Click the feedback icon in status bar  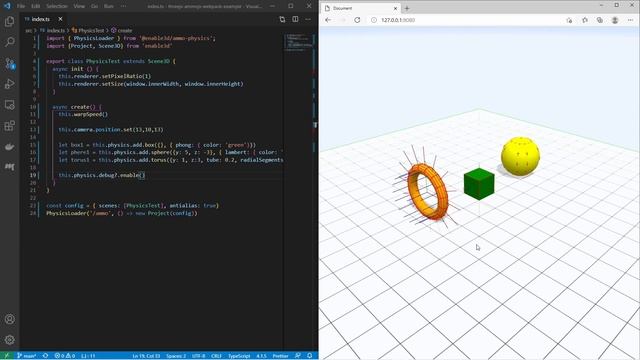pos(298,356)
